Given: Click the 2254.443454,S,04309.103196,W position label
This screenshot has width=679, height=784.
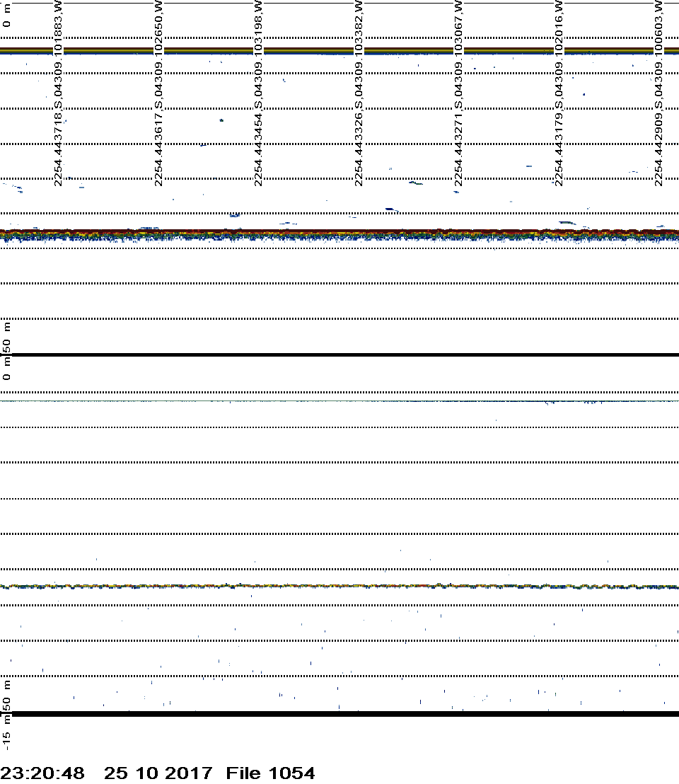Looking at the screenshot, I should coord(260,93).
